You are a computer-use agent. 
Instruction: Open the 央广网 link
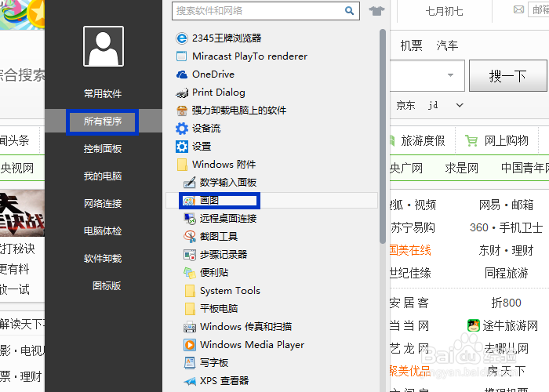tap(406, 168)
